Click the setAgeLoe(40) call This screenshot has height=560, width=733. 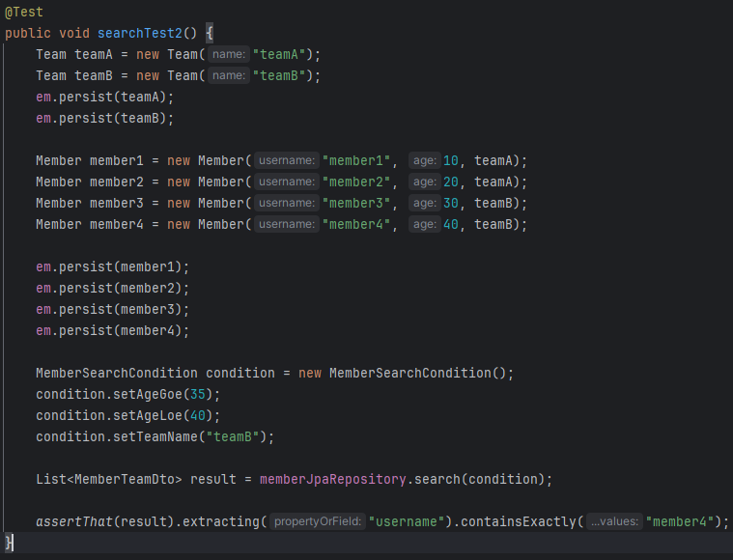click(162, 415)
